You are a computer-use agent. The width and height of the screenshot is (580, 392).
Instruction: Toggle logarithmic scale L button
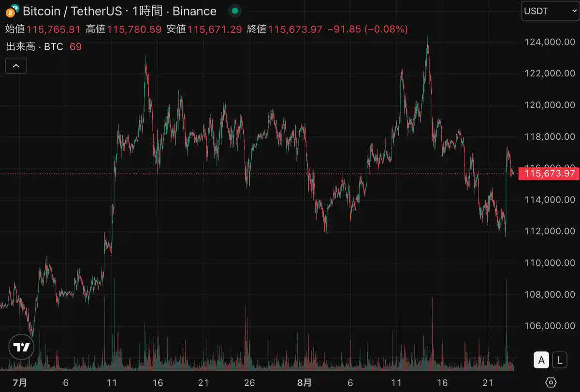560,360
